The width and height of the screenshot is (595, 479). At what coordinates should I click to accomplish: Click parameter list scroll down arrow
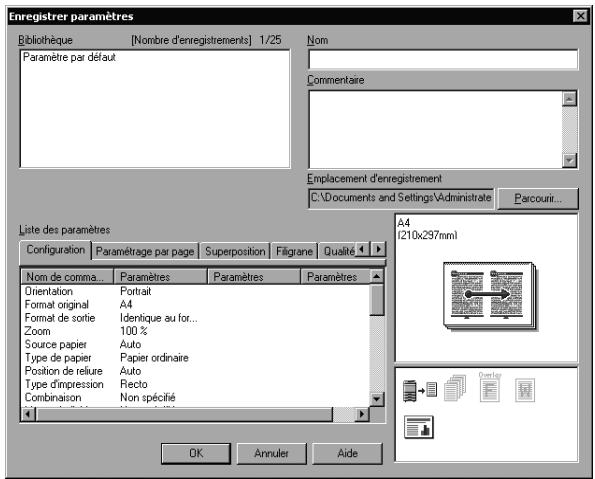[x=376, y=399]
